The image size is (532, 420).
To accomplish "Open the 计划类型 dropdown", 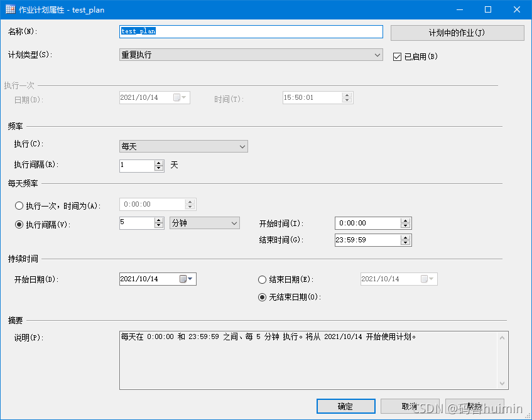I will point(251,55).
